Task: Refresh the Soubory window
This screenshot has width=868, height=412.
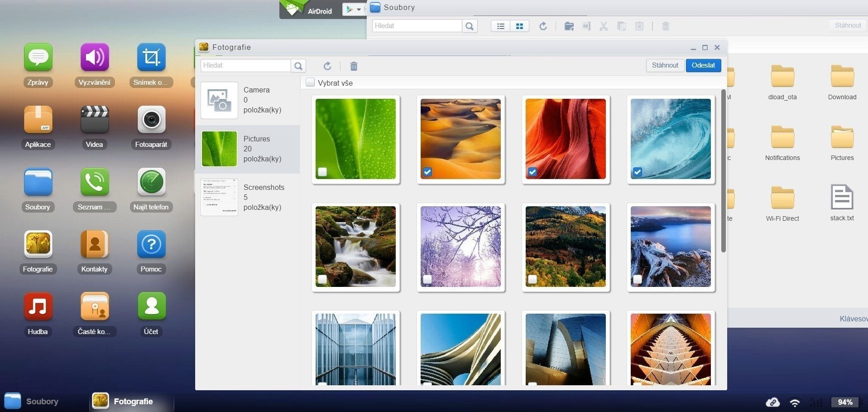Action: click(x=543, y=26)
